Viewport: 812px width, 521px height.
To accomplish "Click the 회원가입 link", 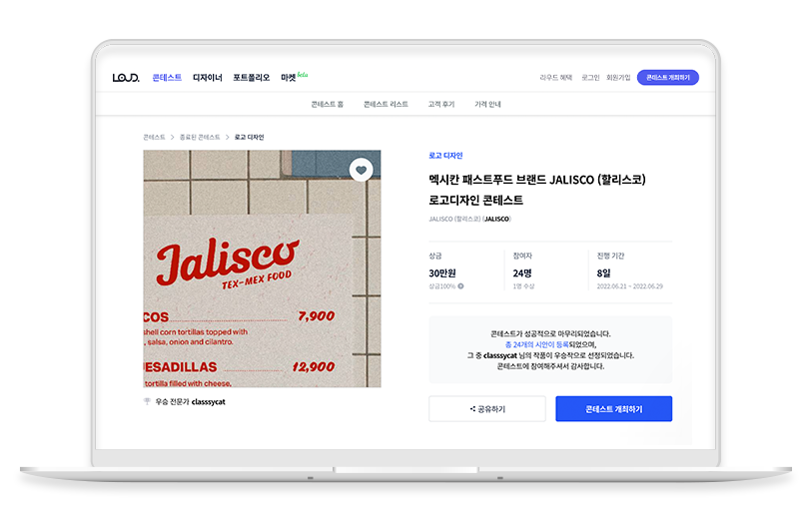I will [x=618, y=78].
